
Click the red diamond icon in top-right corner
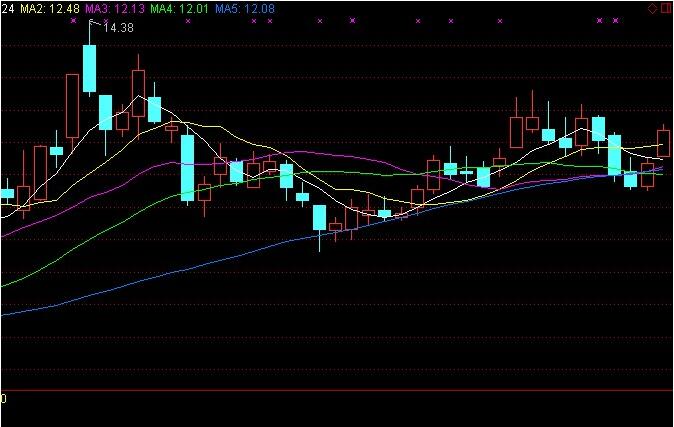click(x=652, y=8)
